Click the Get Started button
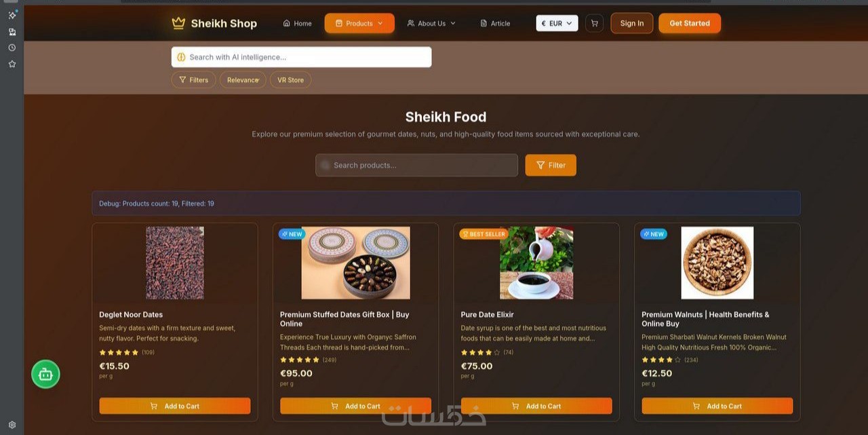The height and width of the screenshot is (435, 868). [x=690, y=23]
